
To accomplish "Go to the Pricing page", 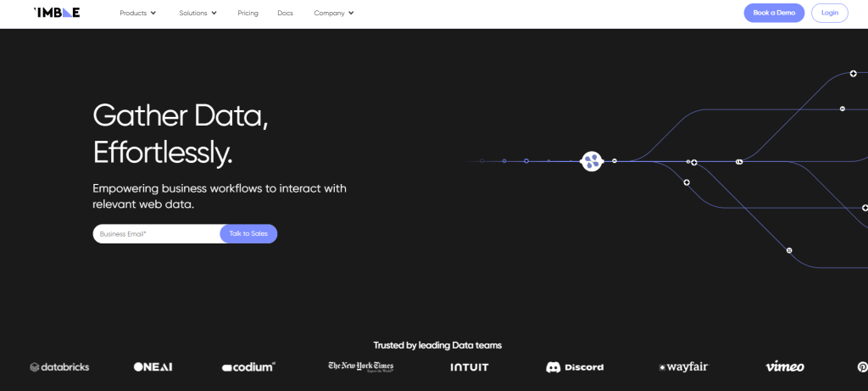I will pyautogui.click(x=248, y=14).
